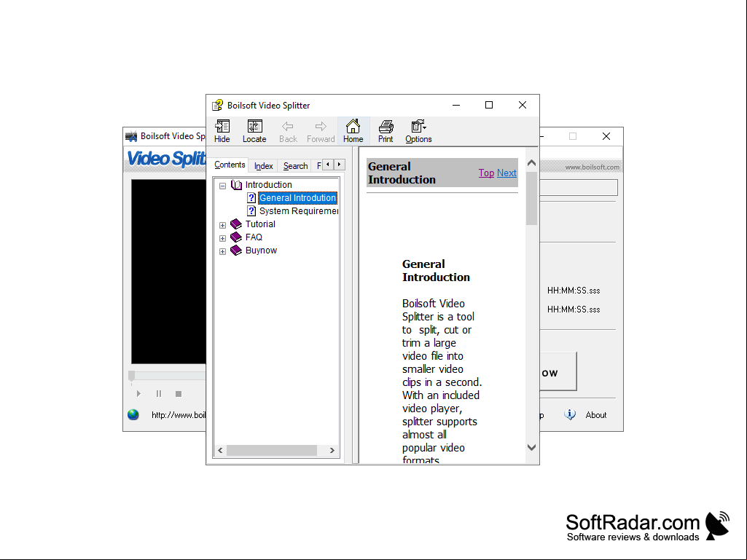Play video in main Video Splitter window
747x560 pixels.
138,394
